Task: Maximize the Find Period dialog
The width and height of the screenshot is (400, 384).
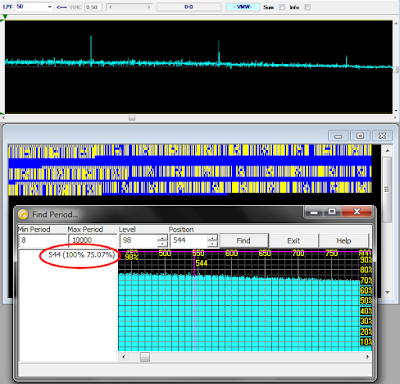Action: point(332,212)
